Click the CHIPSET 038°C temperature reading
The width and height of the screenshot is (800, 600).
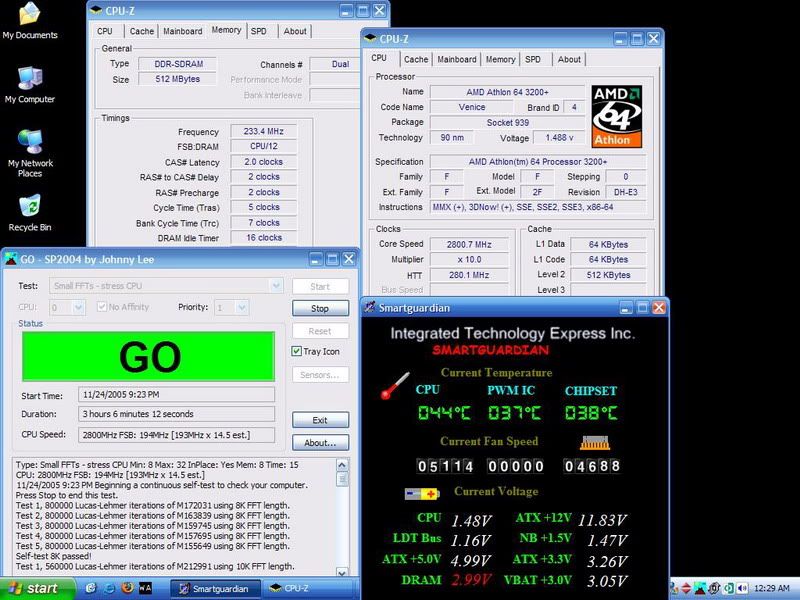click(x=591, y=412)
